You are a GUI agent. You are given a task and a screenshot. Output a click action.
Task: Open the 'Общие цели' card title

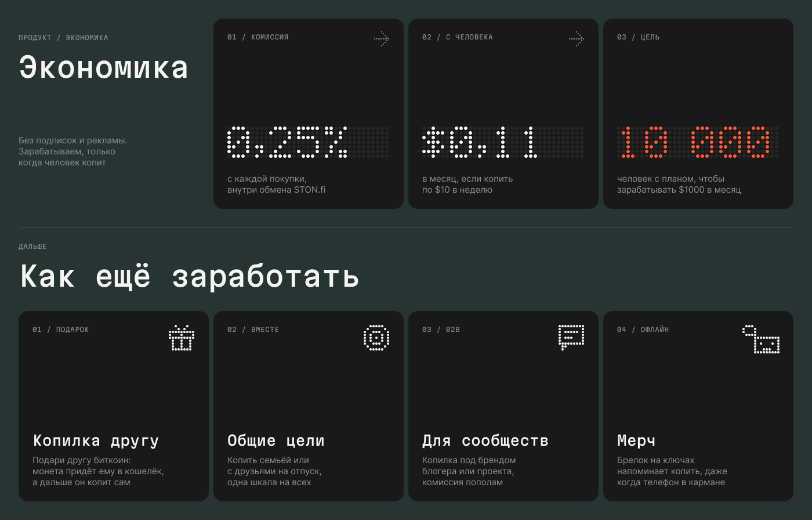click(x=276, y=440)
